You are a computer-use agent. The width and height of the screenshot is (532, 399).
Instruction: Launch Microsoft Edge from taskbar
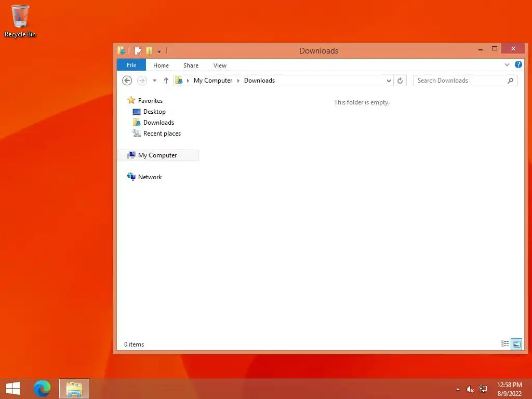coord(42,389)
